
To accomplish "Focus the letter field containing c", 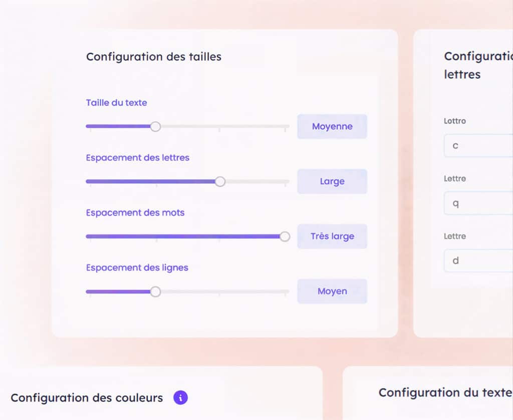I will tap(478, 146).
